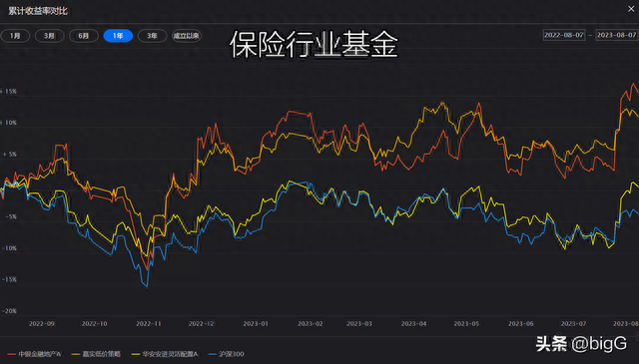Edit end date 2023-08-07

coord(616,35)
